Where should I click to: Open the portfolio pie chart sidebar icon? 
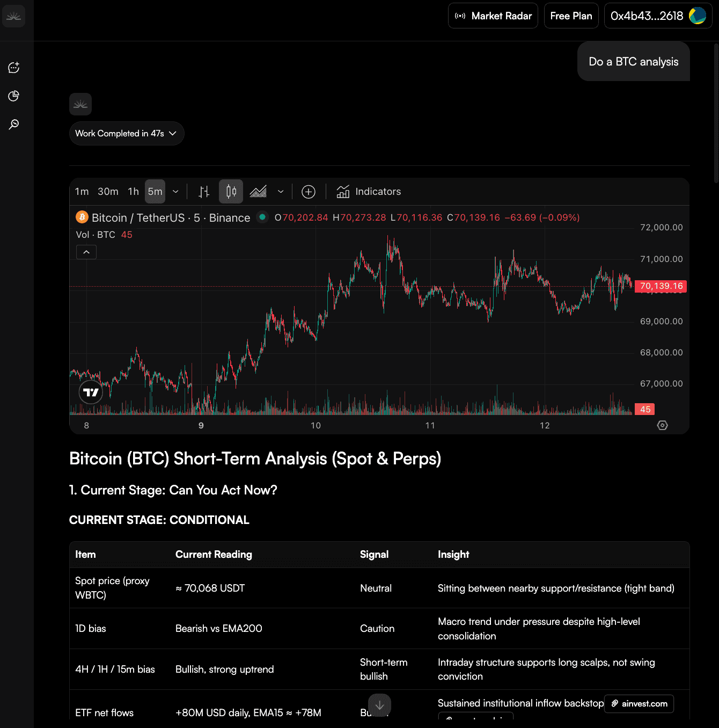pos(14,96)
